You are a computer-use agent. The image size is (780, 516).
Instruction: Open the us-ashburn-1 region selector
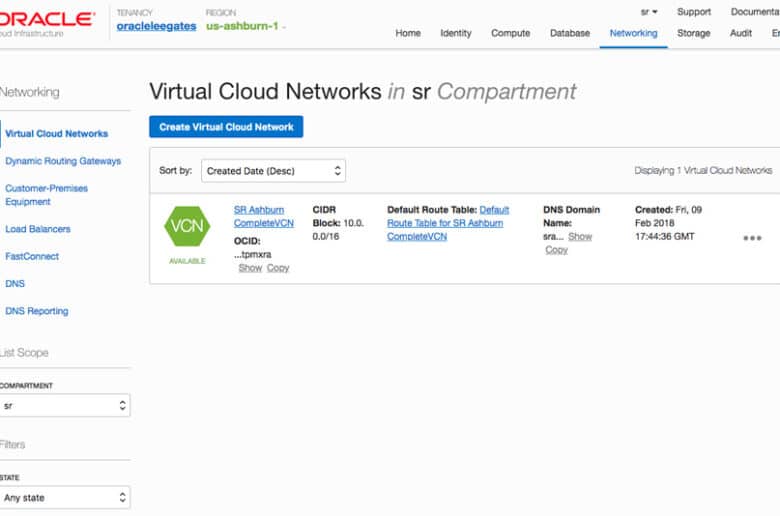tap(246, 26)
